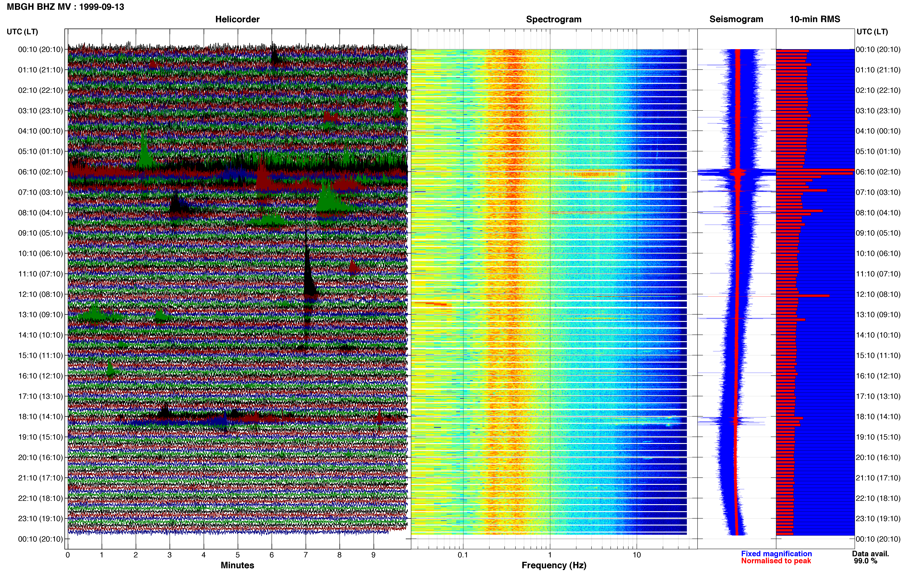Click helicorder time label '13:10 (09:10)'
924x578 pixels.
tap(41, 315)
